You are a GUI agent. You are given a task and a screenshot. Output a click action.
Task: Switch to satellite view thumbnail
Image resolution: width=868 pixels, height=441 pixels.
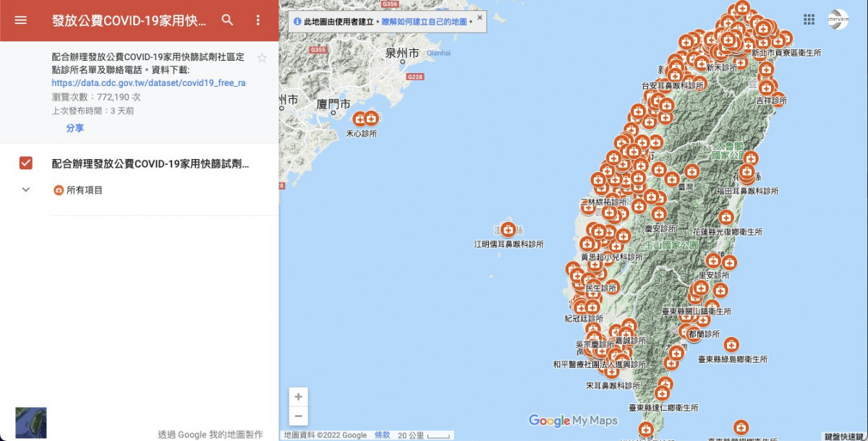31,423
